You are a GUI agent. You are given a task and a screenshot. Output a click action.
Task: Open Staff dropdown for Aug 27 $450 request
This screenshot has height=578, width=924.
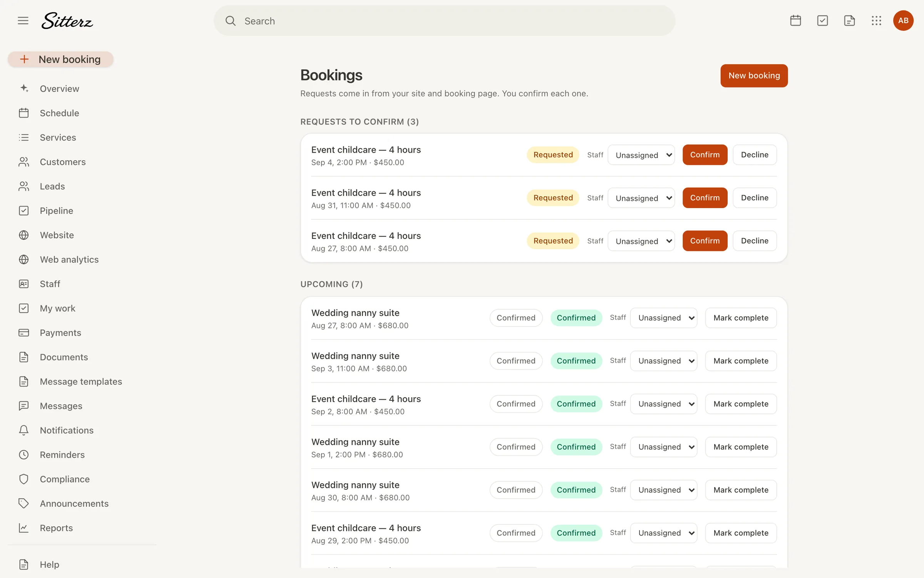point(641,241)
